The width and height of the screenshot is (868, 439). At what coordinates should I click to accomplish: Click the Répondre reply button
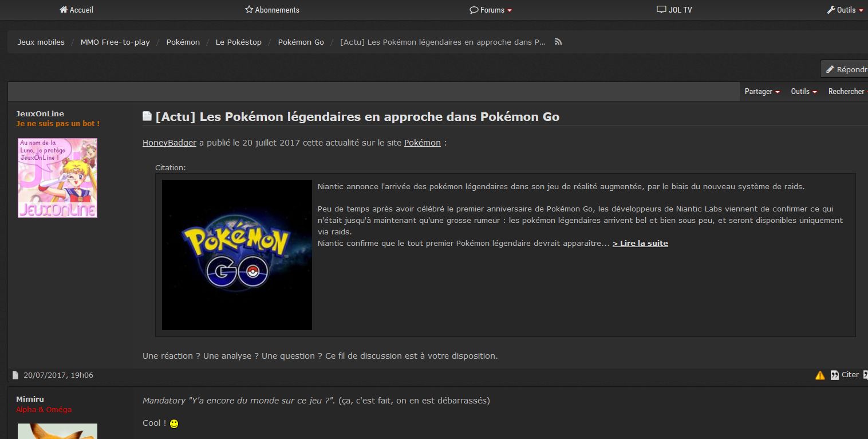845,69
